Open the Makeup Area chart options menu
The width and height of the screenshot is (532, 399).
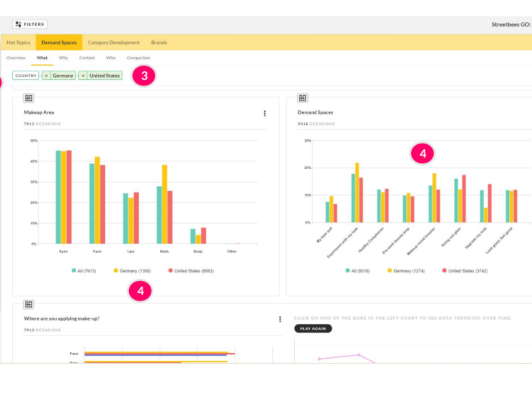pyautogui.click(x=264, y=113)
